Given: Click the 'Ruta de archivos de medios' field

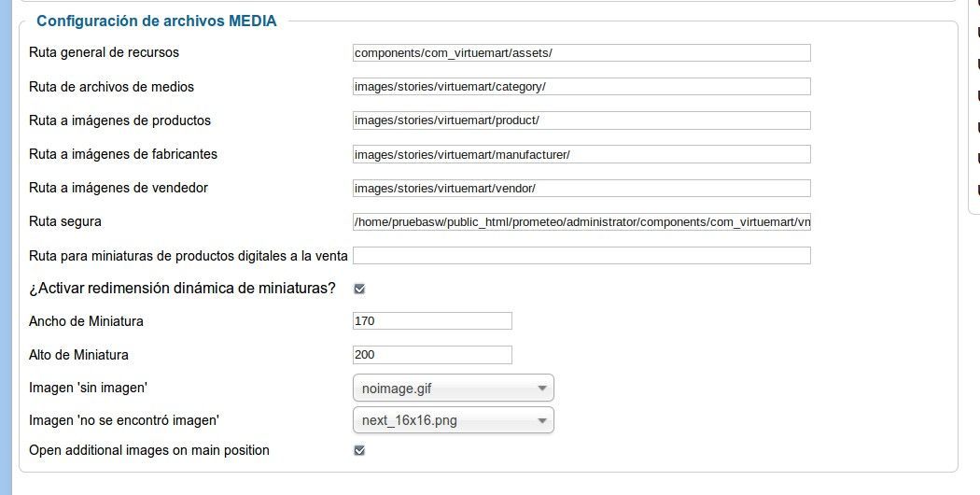Looking at the screenshot, I should point(581,86).
